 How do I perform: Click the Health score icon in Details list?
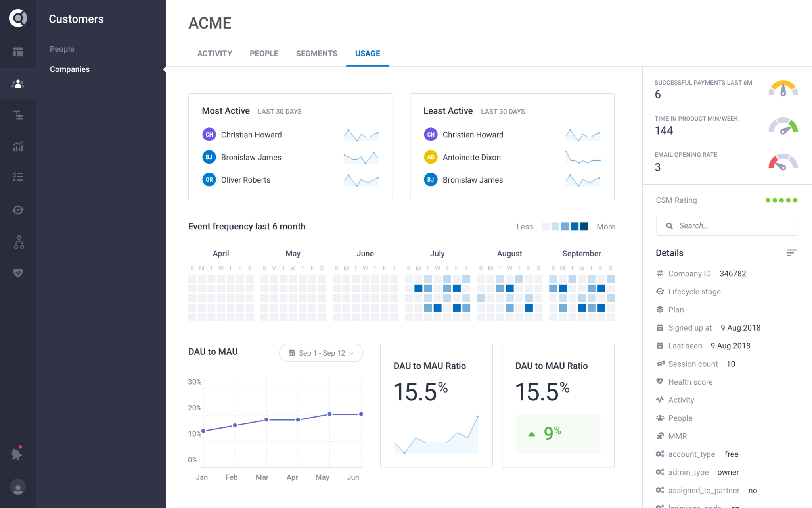660,381
